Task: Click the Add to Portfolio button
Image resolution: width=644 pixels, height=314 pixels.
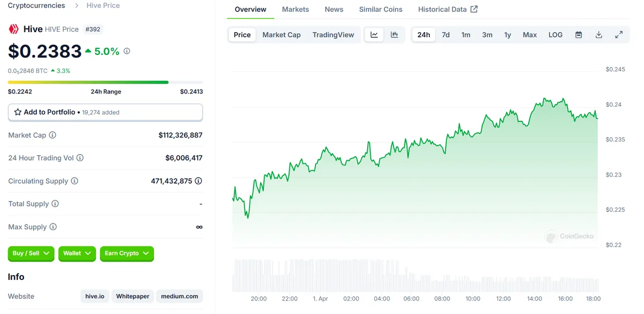Action: [x=105, y=112]
